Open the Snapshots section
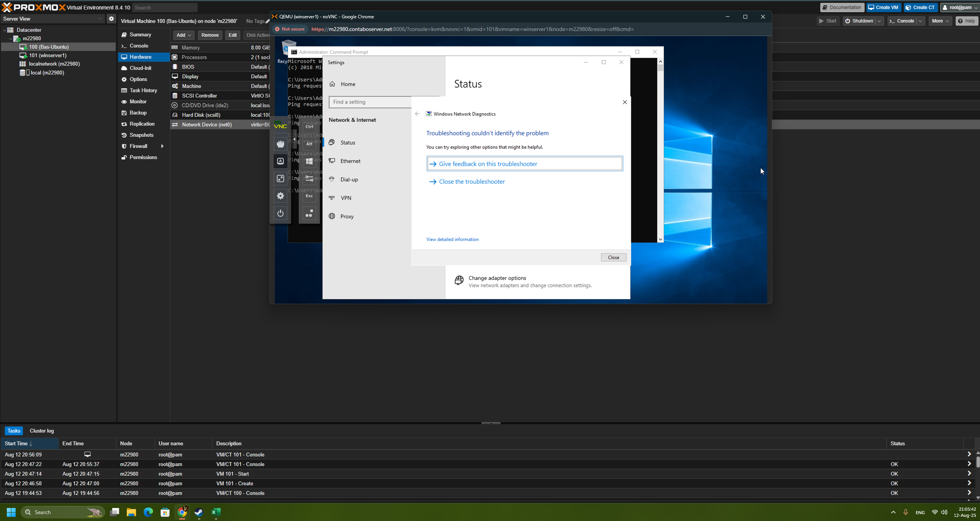This screenshot has height=521, width=980. [x=141, y=135]
